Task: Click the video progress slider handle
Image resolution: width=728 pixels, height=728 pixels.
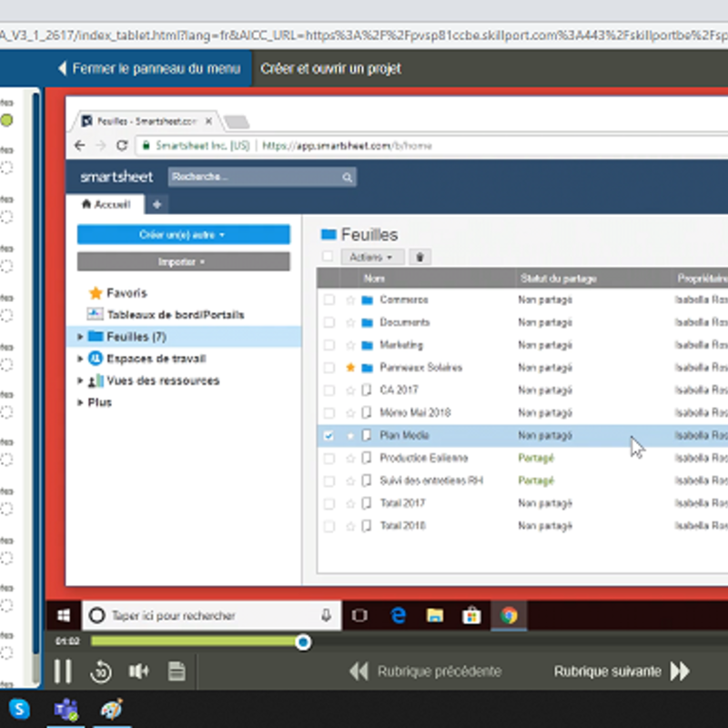Action: [303, 642]
